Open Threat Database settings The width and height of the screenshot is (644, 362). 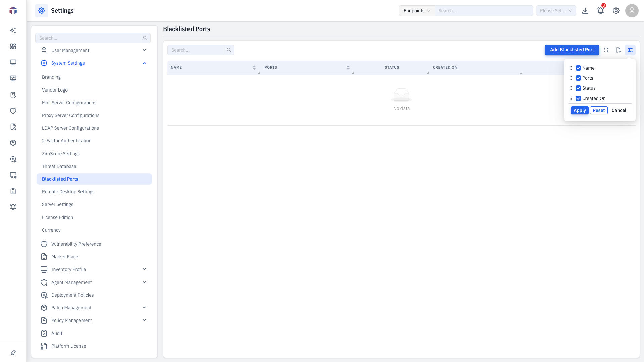(x=59, y=166)
